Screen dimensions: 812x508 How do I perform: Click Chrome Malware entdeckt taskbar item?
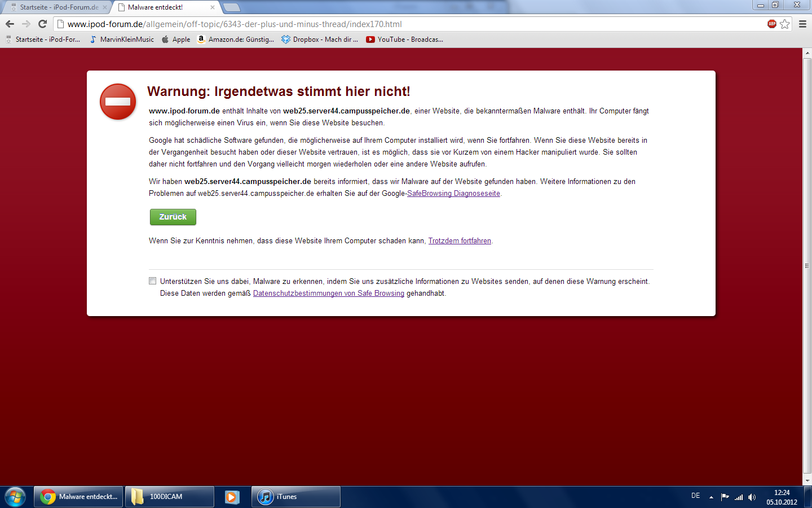click(78, 497)
